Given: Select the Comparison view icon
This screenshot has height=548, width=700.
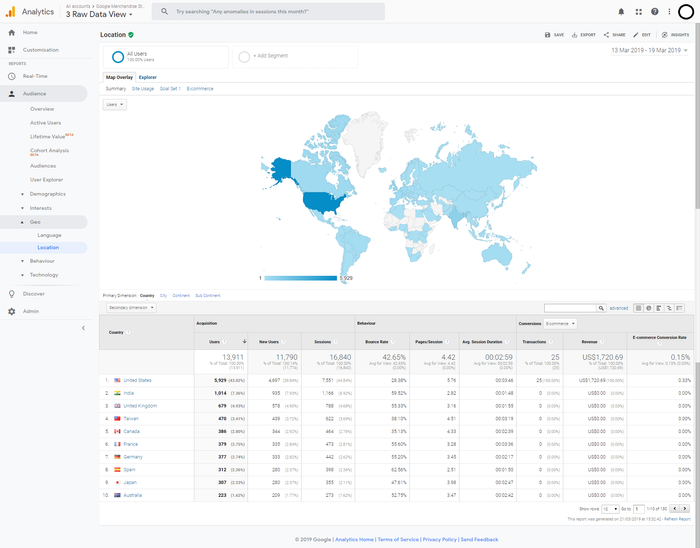Looking at the screenshot, I should click(669, 308).
